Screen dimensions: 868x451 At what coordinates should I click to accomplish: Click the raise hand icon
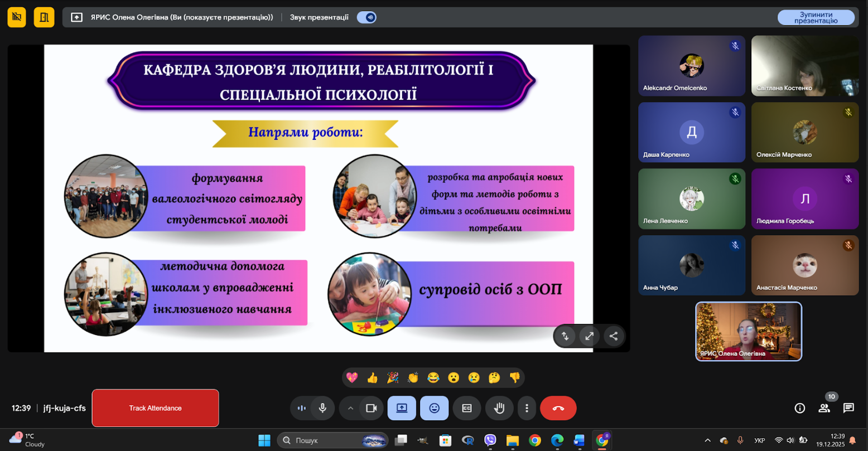point(499,408)
